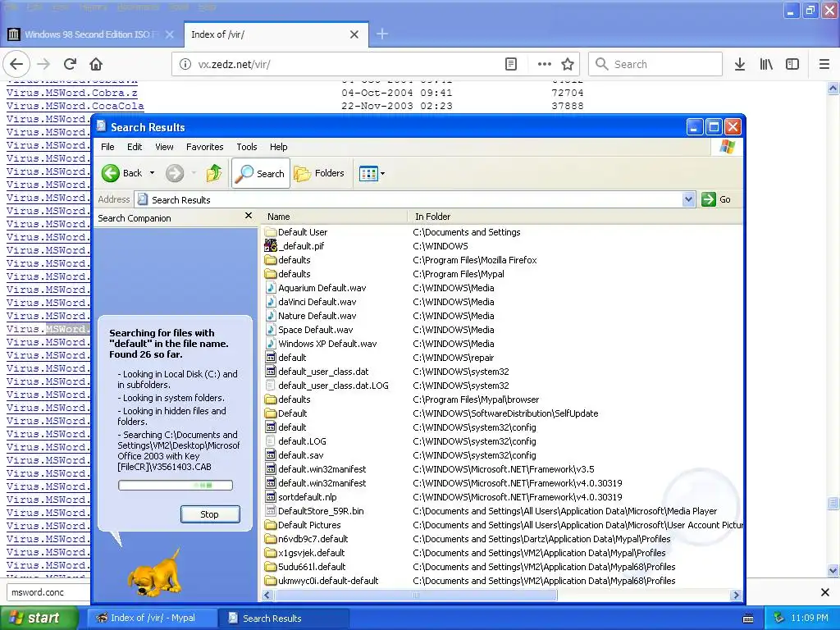Open the browser downloads panel

coord(740,64)
